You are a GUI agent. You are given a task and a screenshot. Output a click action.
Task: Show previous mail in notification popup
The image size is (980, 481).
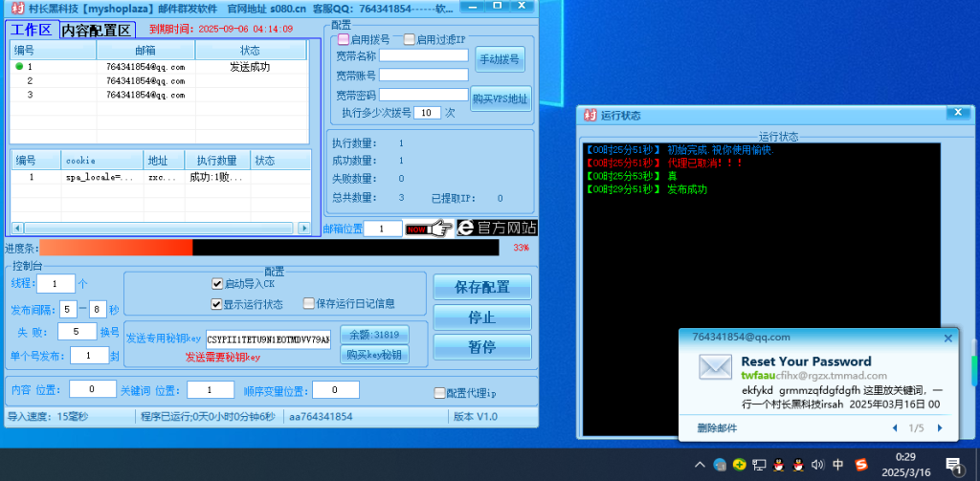coord(894,427)
